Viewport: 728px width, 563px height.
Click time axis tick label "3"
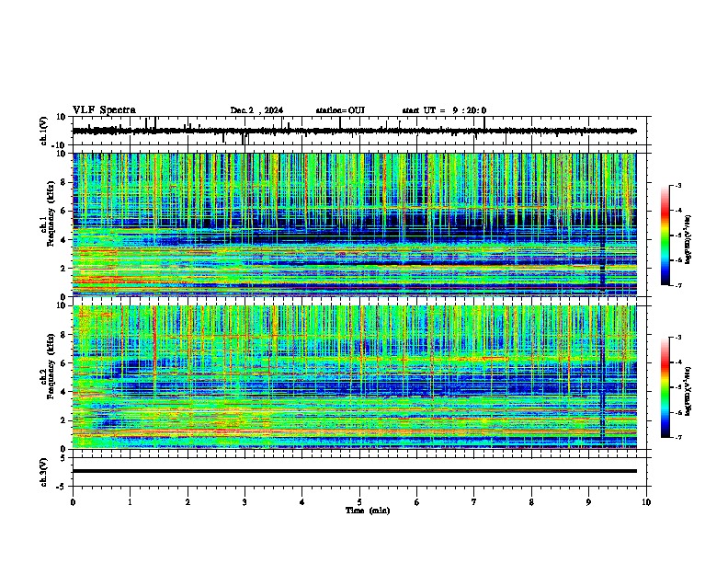(245, 502)
